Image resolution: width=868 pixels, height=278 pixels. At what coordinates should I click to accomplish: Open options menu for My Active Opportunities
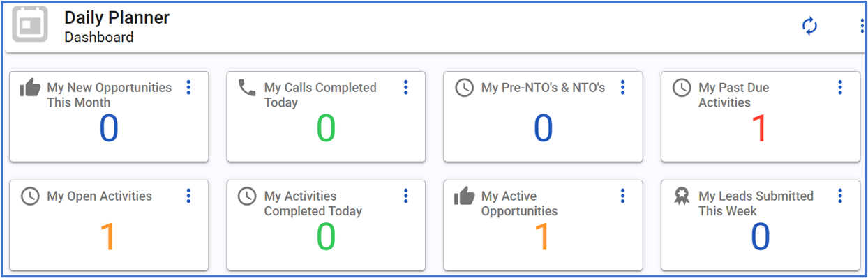point(623,196)
